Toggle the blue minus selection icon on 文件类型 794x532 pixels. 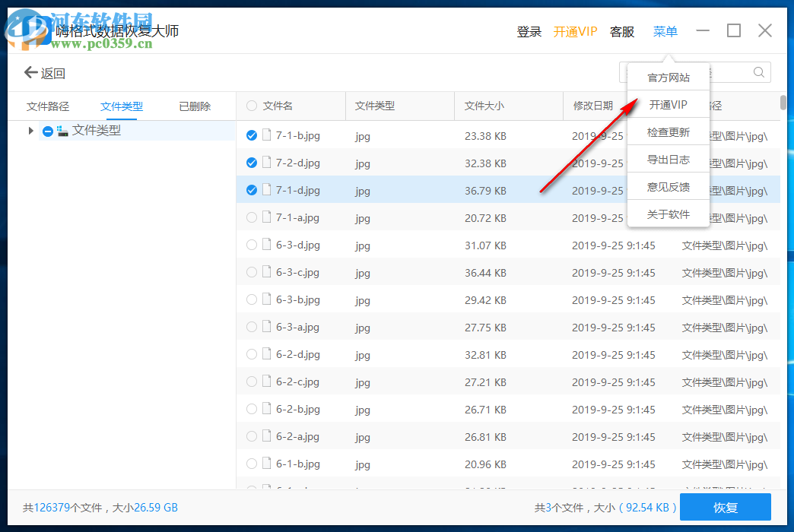click(47, 130)
